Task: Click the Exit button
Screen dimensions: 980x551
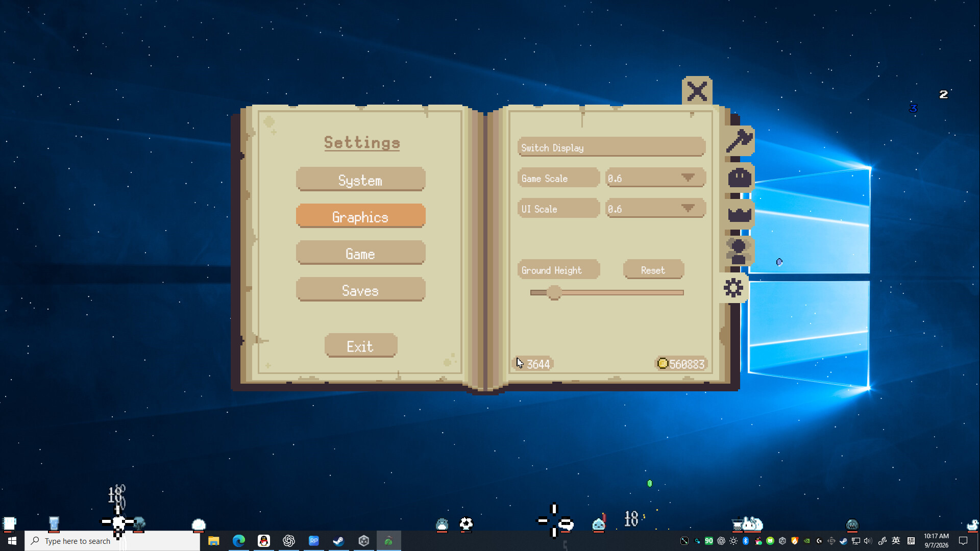Action: point(360,346)
